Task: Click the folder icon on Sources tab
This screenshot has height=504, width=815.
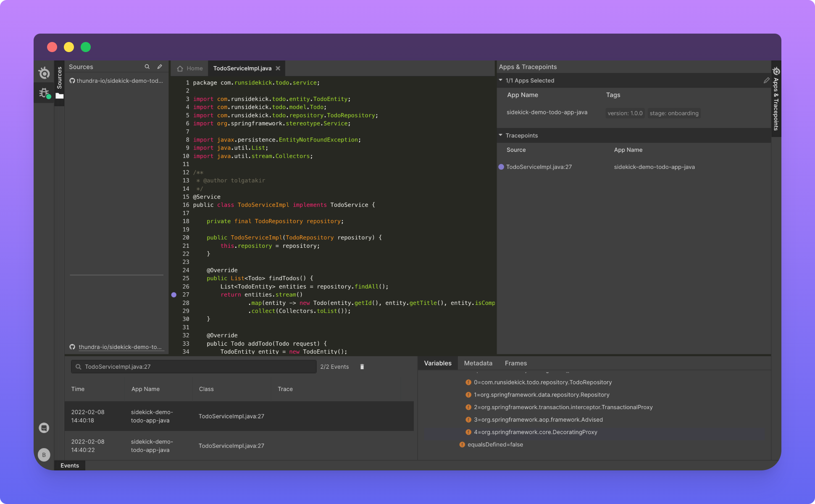Action: point(59,96)
